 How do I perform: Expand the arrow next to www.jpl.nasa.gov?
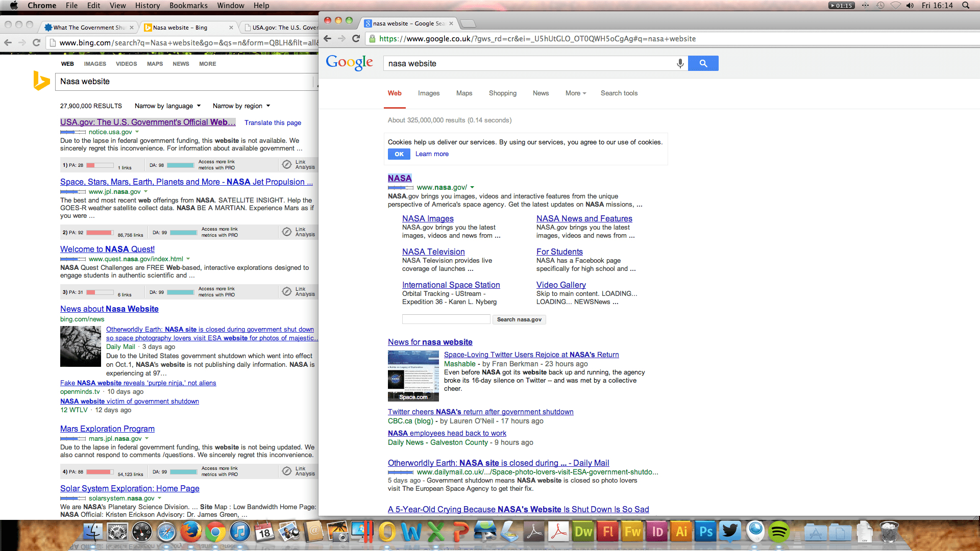146,192
